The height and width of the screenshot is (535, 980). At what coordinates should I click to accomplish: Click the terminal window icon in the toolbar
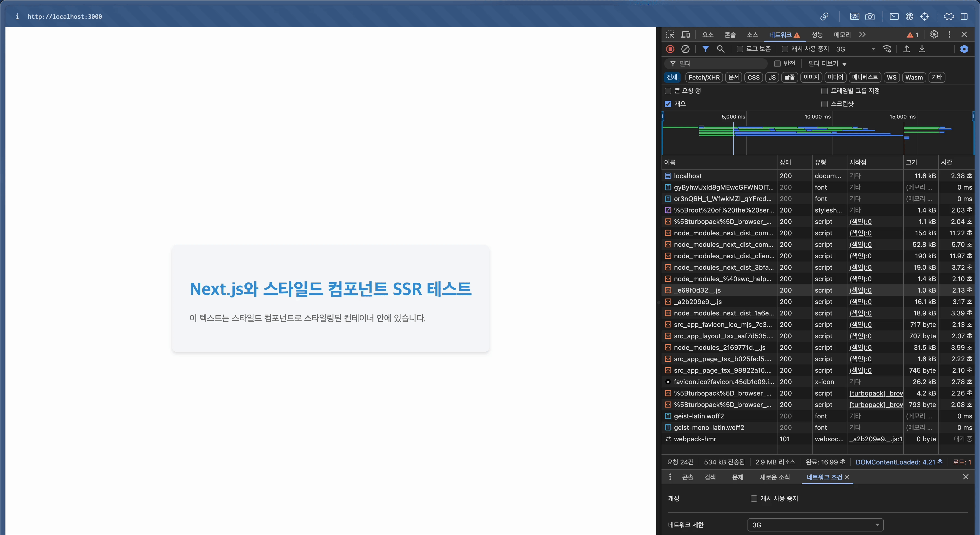pyautogui.click(x=894, y=16)
